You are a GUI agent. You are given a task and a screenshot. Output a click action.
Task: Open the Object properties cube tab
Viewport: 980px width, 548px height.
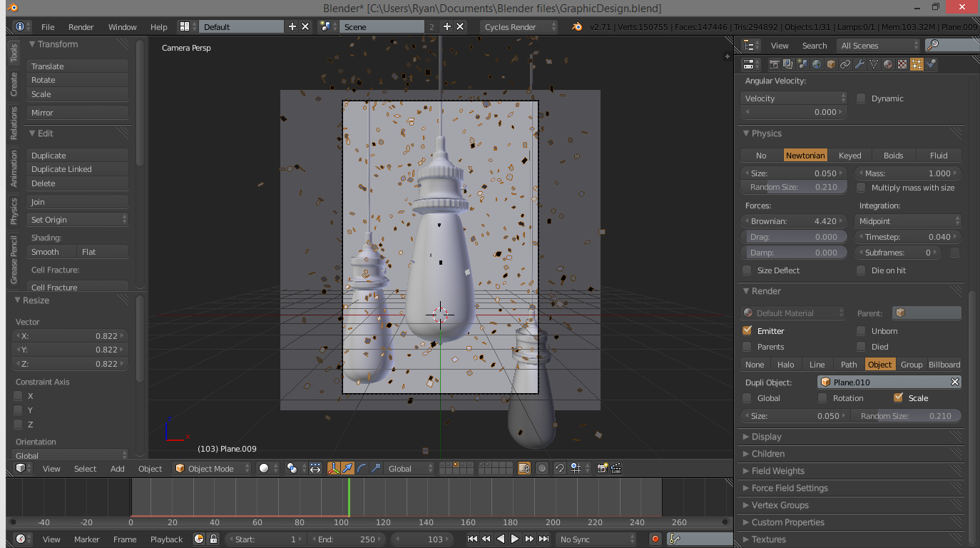coord(831,64)
